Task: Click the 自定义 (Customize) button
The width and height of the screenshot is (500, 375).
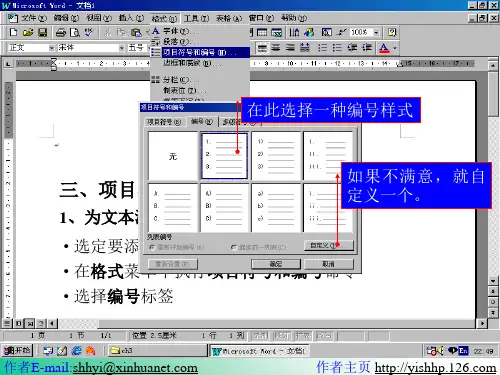Action: point(329,246)
